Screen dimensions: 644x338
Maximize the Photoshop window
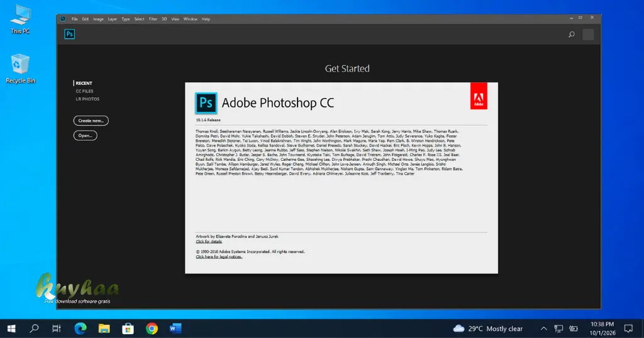tap(580, 18)
